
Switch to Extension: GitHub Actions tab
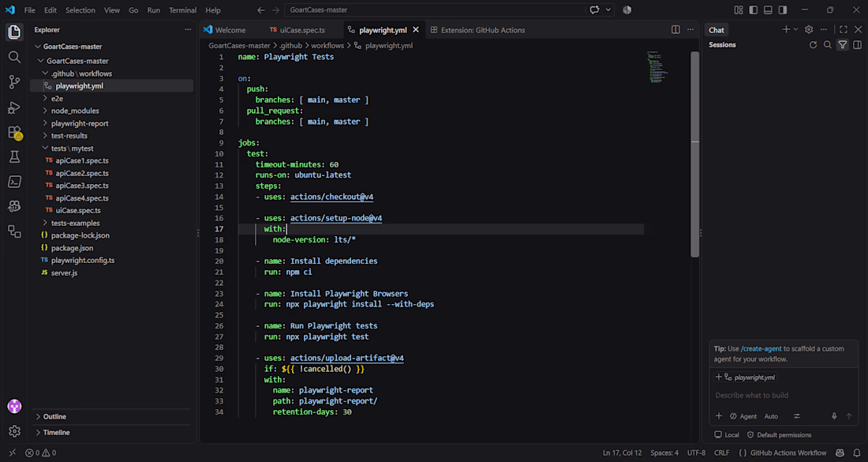(x=477, y=30)
